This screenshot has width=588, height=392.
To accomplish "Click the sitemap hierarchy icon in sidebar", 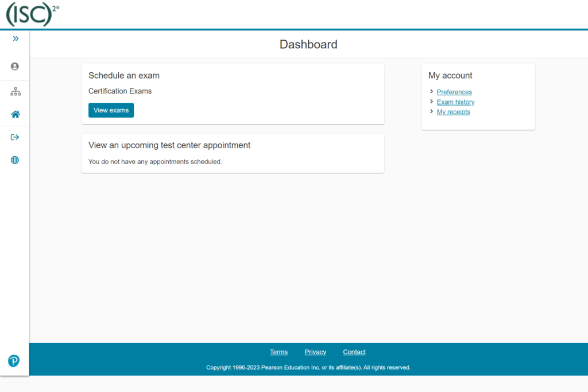I will point(16,91).
